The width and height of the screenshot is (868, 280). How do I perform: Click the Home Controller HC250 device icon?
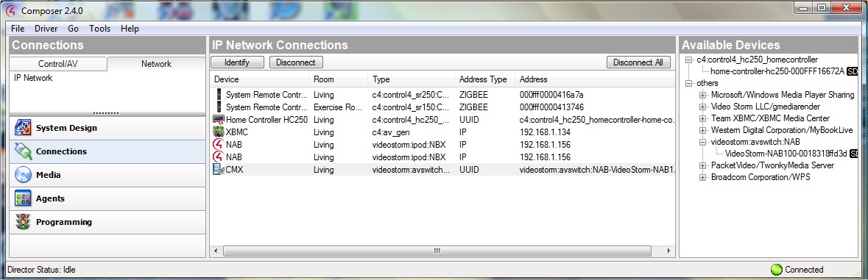coord(218,119)
